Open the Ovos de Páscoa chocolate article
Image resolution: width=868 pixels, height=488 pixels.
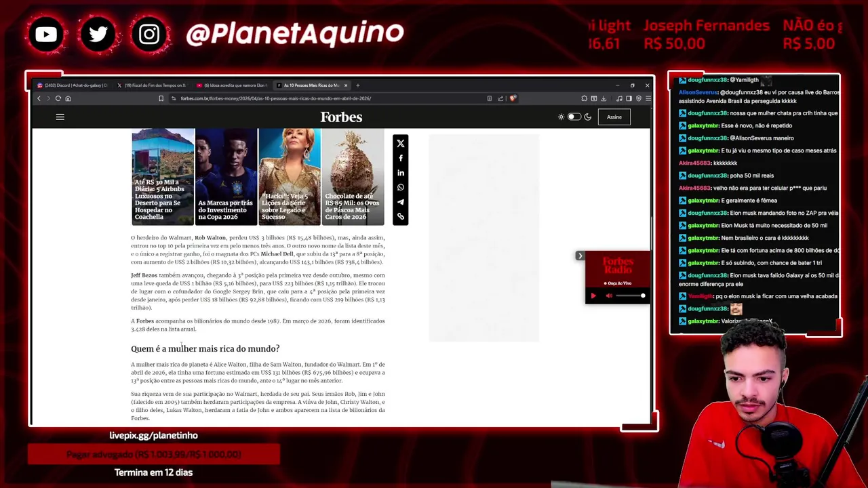[x=353, y=177]
